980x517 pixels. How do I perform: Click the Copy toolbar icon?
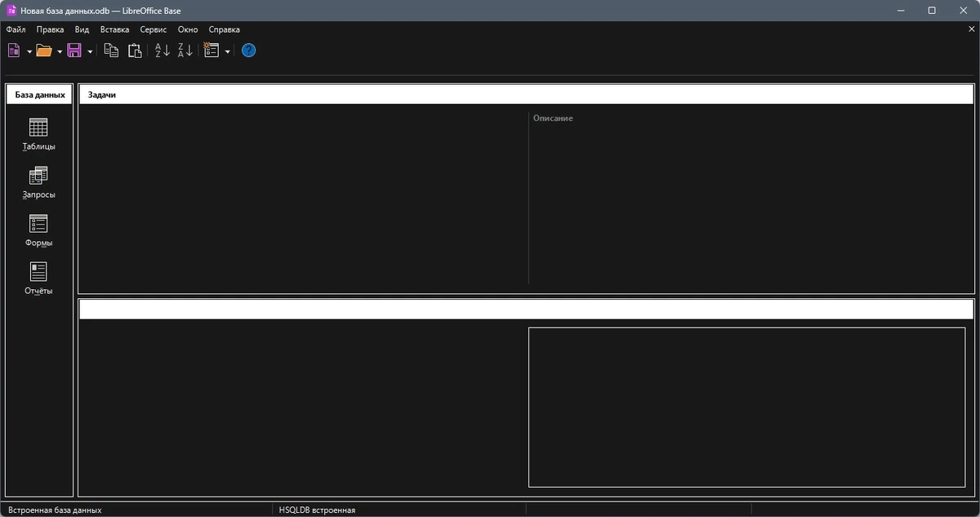pyautogui.click(x=111, y=51)
